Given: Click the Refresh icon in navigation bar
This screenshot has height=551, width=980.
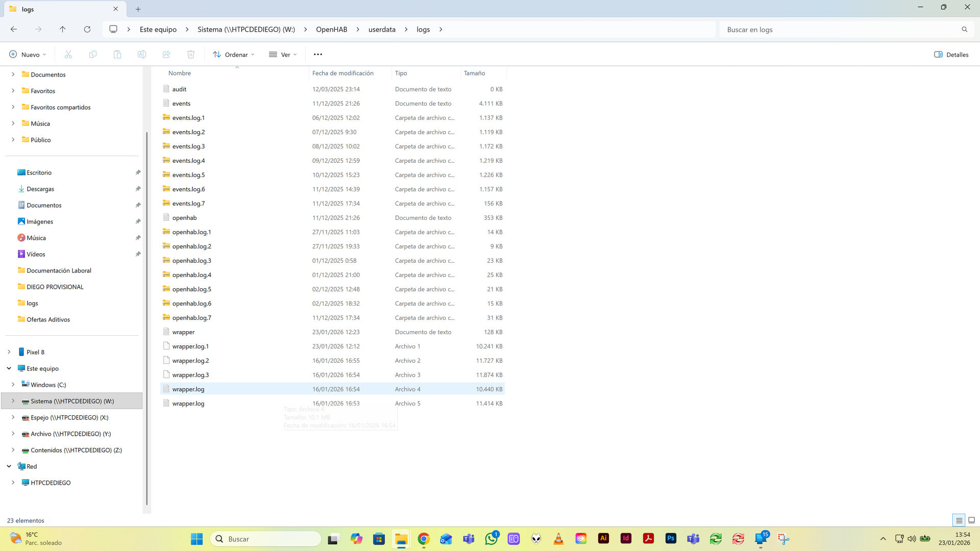Looking at the screenshot, I should tap(87, 30).
